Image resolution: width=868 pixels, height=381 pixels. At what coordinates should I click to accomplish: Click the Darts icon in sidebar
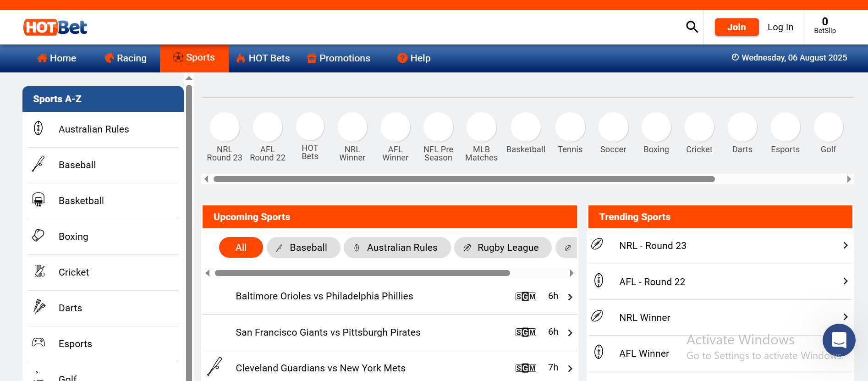tap(39, 306)
